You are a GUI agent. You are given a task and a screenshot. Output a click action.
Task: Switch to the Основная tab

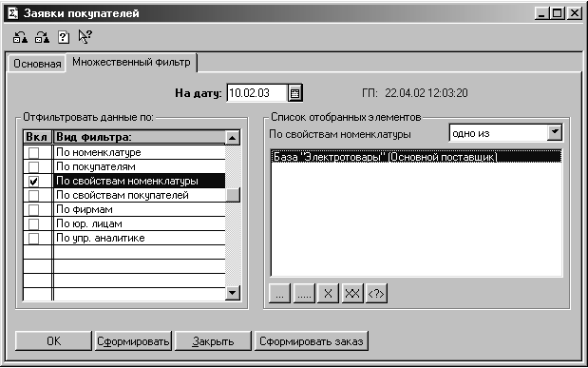pos(37,64)
